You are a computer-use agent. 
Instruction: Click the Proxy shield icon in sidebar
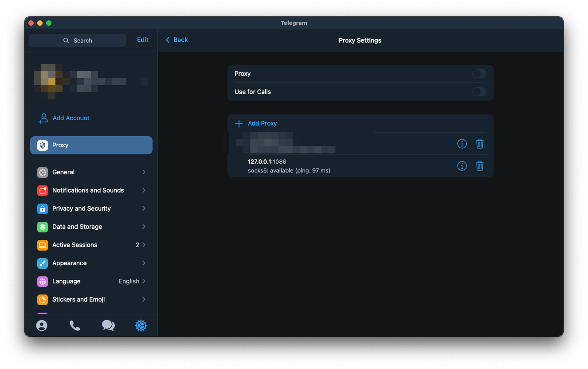click(x=43, y=145)
